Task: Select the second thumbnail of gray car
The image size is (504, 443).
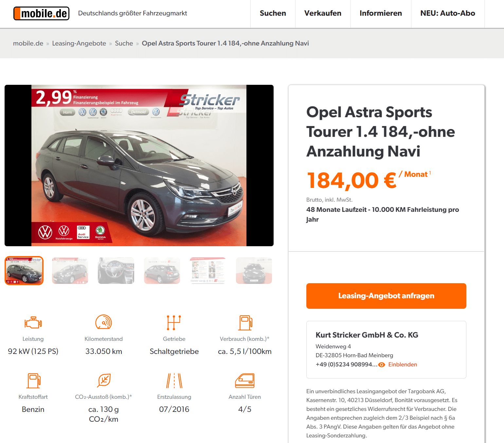Action: 70,270
